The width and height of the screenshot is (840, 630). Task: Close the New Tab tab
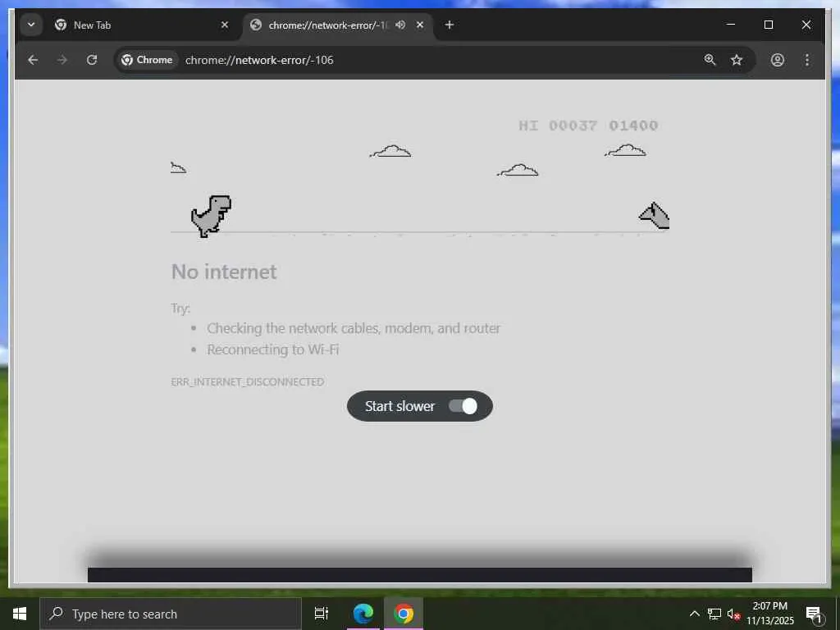225,25
